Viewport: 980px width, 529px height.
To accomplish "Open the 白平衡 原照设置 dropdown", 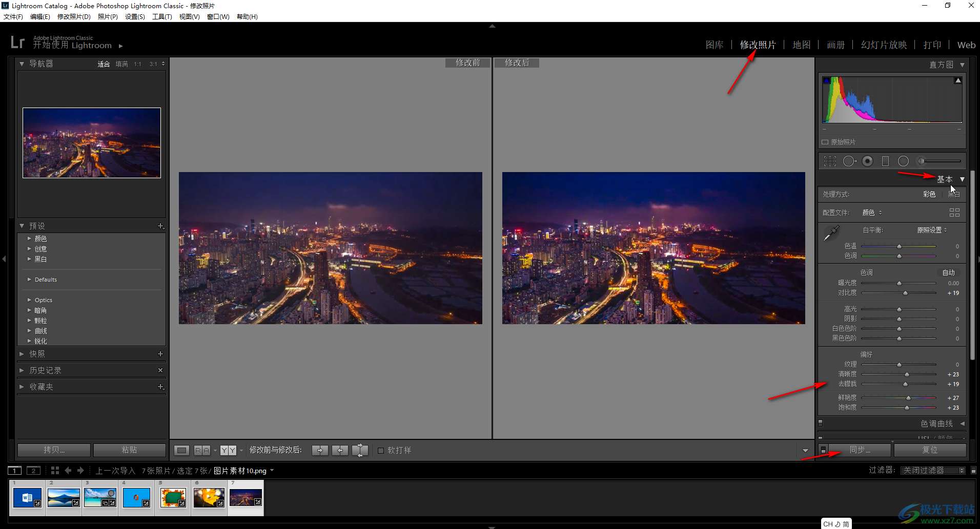I will pos(932,230).
